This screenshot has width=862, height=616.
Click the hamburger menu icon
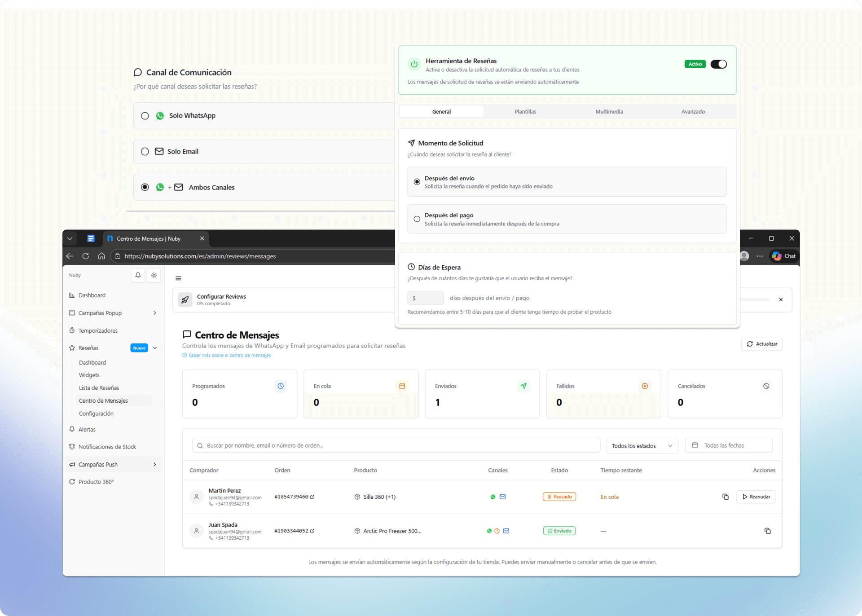click(x=178, y=278)
